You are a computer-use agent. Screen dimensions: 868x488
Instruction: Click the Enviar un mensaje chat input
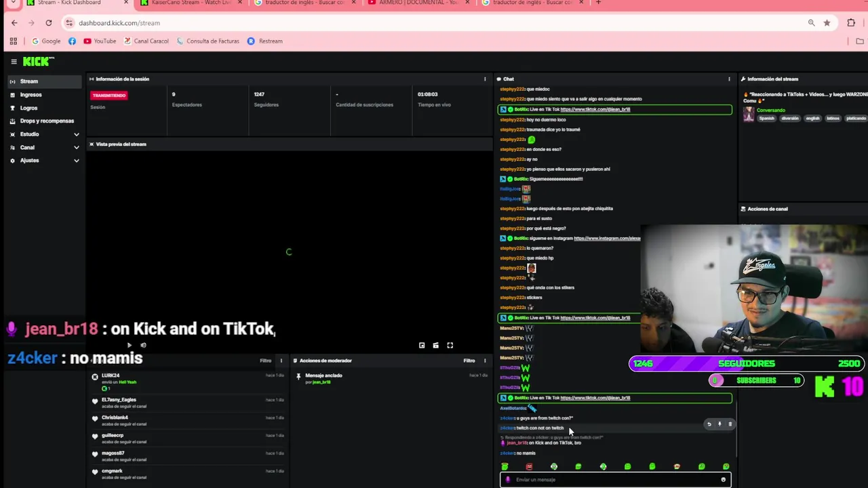(614, 480)
